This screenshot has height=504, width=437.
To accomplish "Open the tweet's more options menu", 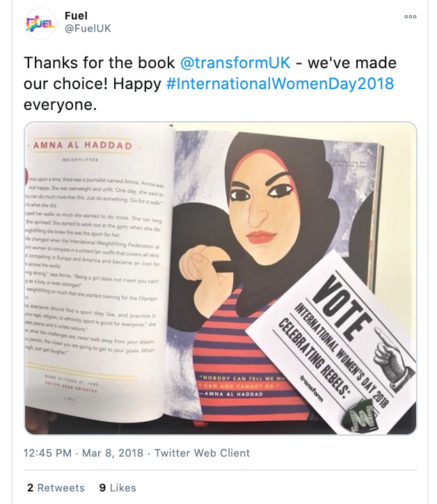I will [411, 17].
